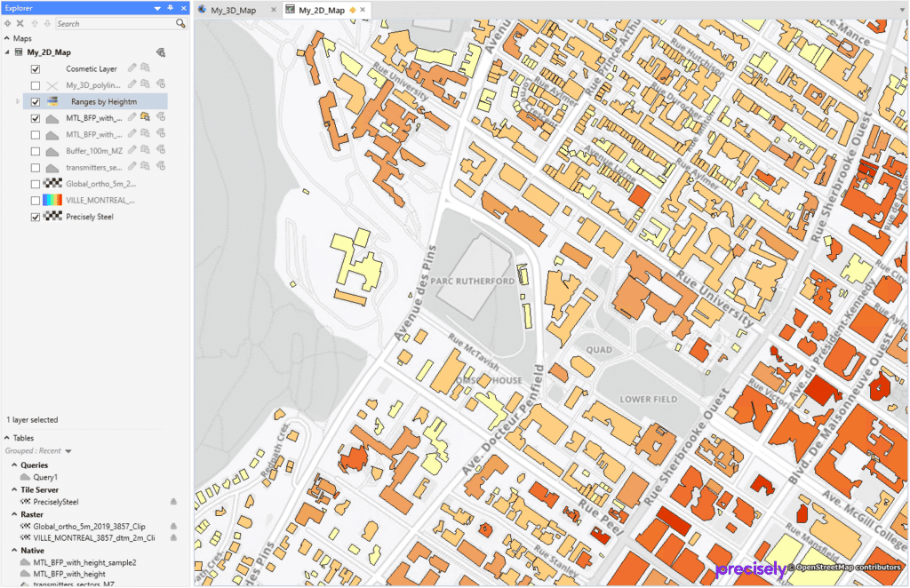Click the Add layer plus icon
Image resolution: width=910 pixels, height=588 pixels.
pyautogui.click(x=6, y=23)
